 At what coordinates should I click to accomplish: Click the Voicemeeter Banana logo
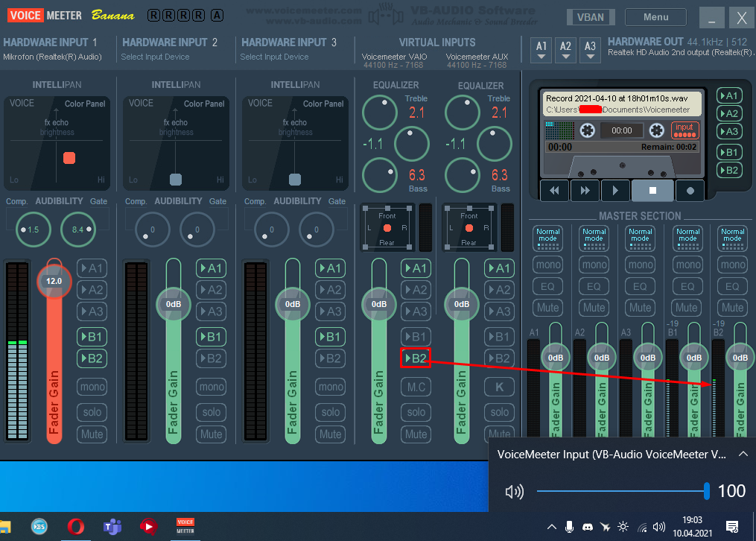tap(71, 16)
